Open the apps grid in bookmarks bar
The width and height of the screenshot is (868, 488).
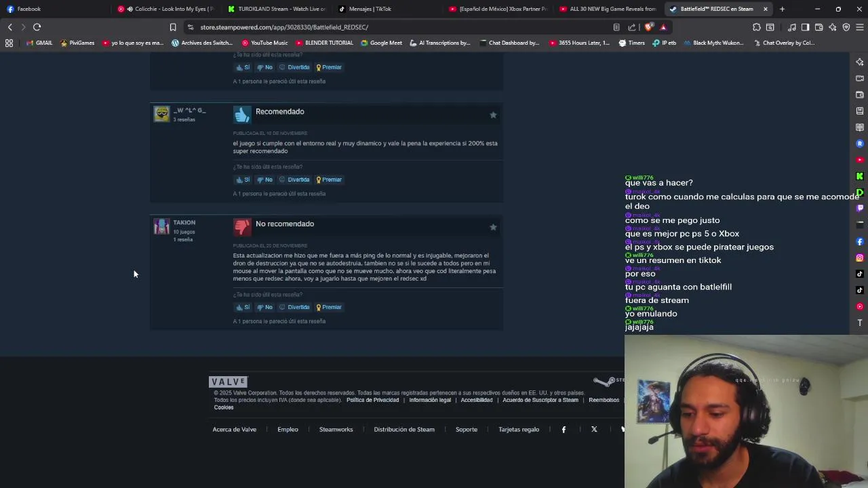(x=9, y=43)
